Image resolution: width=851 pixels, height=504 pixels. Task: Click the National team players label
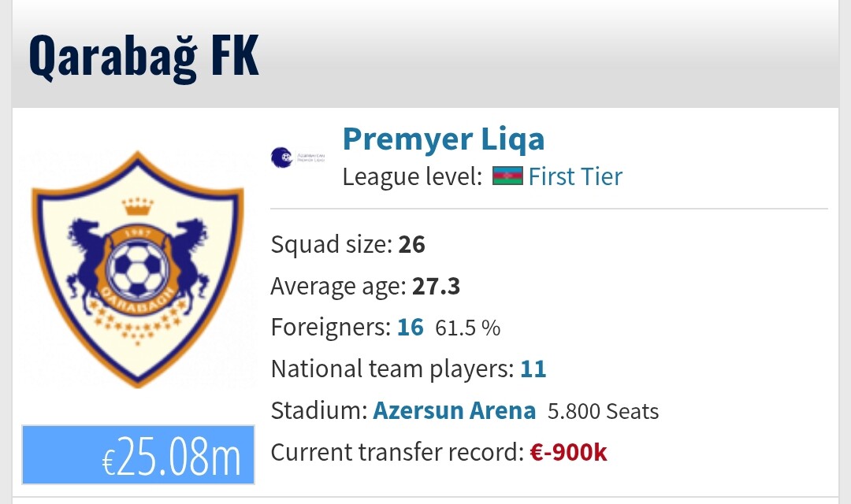click(x=392, y=369)
